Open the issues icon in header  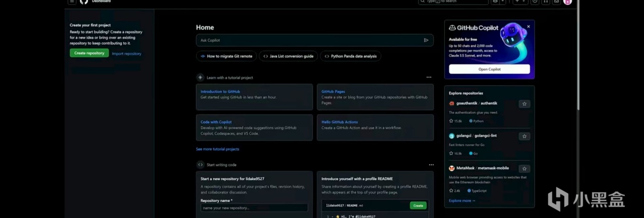click(535, 2)
